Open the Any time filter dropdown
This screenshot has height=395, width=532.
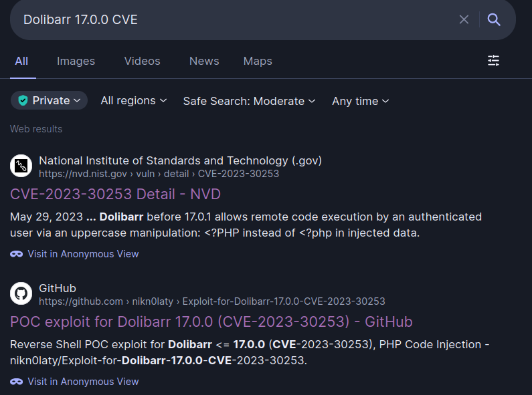(360, 101)
